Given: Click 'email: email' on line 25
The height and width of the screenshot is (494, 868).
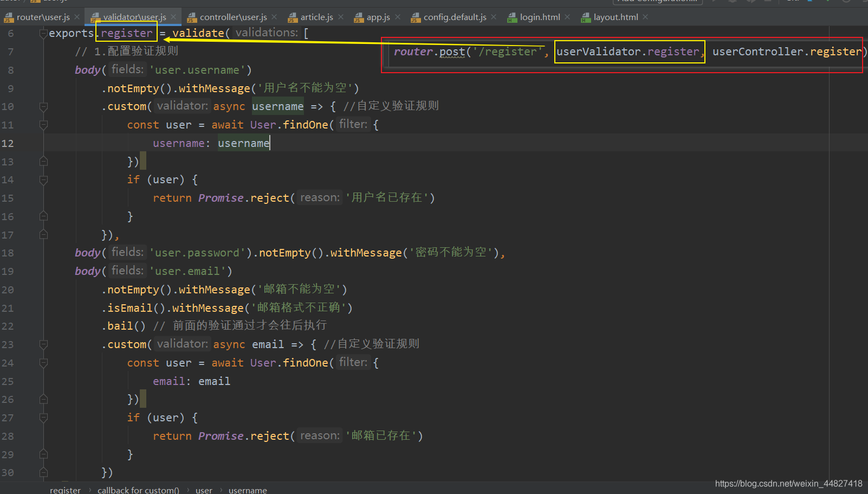Looking at the screenshot, I should pos(192,382).
